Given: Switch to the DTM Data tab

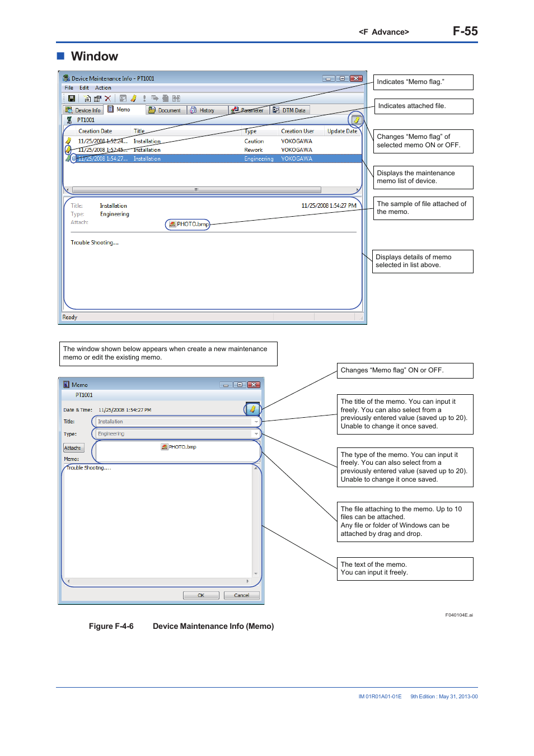Looking at the screenshot, I should tap(290, 110).
